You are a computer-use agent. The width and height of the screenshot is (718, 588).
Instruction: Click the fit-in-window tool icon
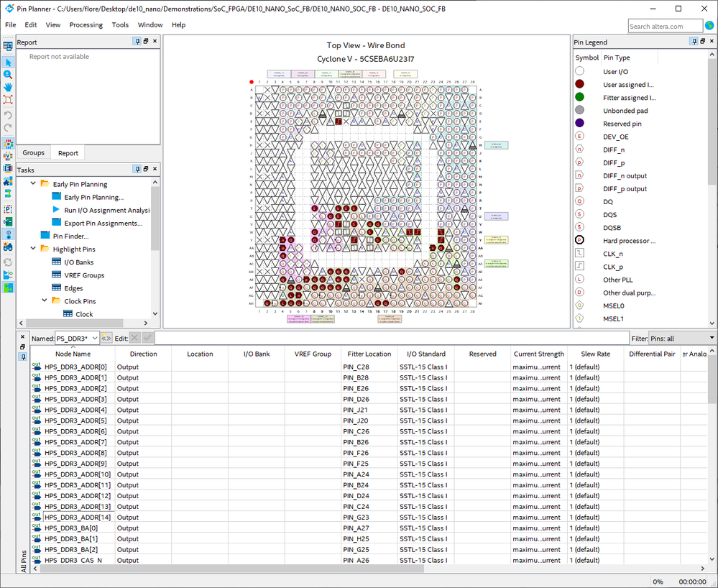point(8,100)
